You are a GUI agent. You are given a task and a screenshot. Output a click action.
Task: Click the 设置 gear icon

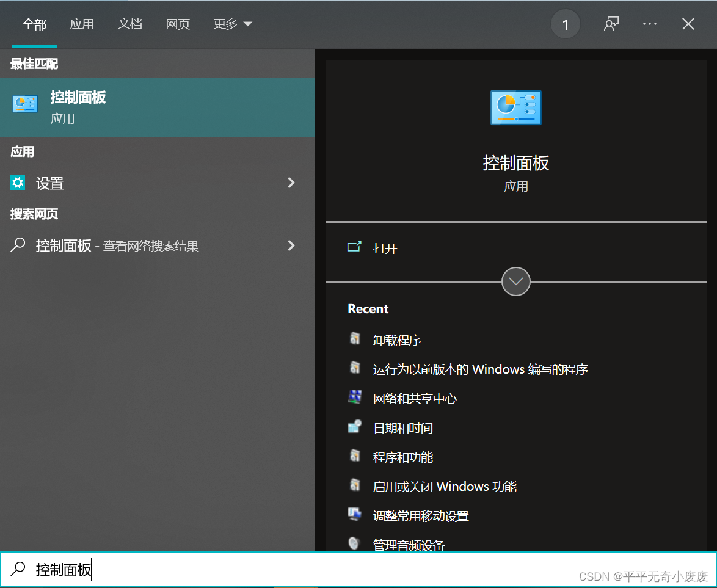pyautogui.click(x=18, y=183)
